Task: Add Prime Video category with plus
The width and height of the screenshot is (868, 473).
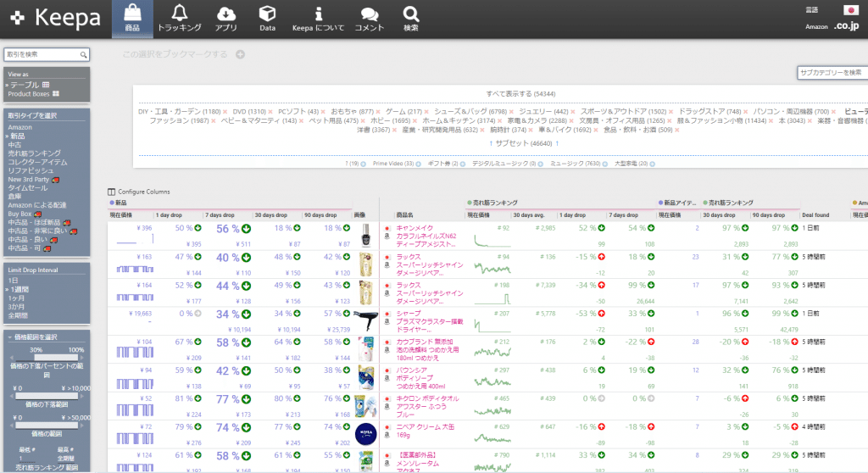Action: coord(418,164)
